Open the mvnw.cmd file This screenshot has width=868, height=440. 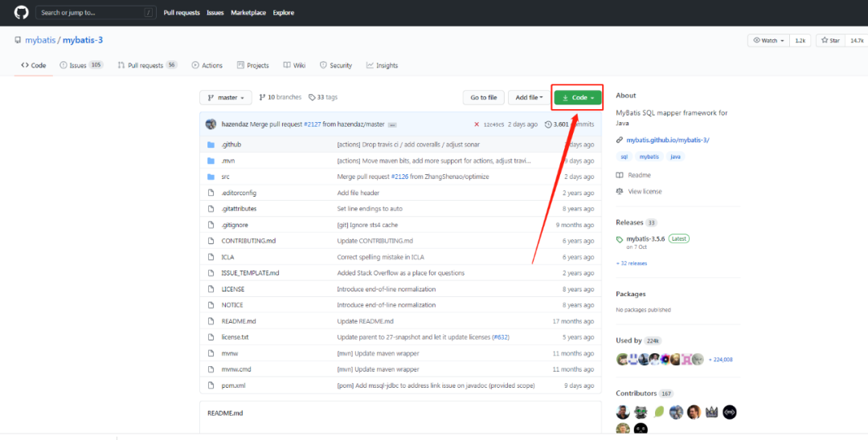236,369
